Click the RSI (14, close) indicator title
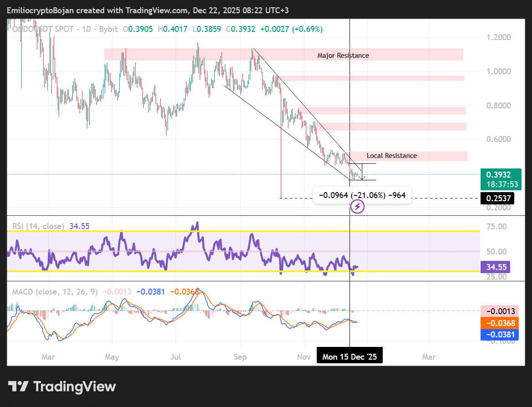 [38, 226]
